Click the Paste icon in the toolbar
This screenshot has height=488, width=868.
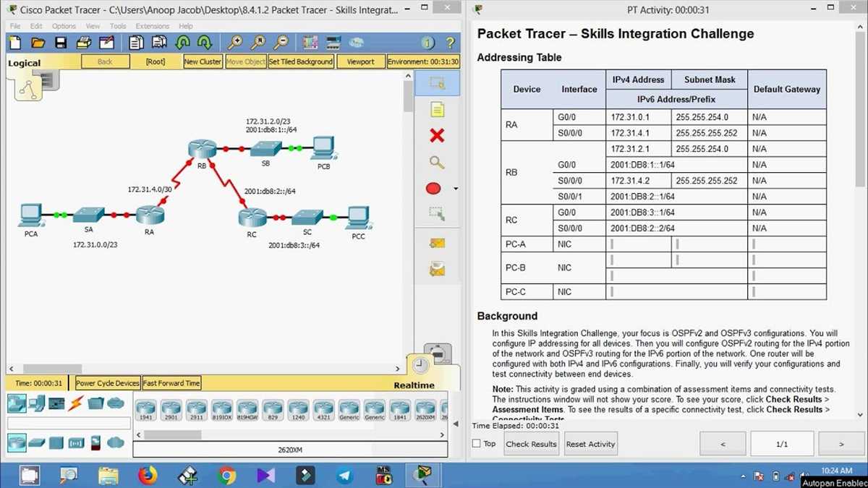[x=158, y=43]
